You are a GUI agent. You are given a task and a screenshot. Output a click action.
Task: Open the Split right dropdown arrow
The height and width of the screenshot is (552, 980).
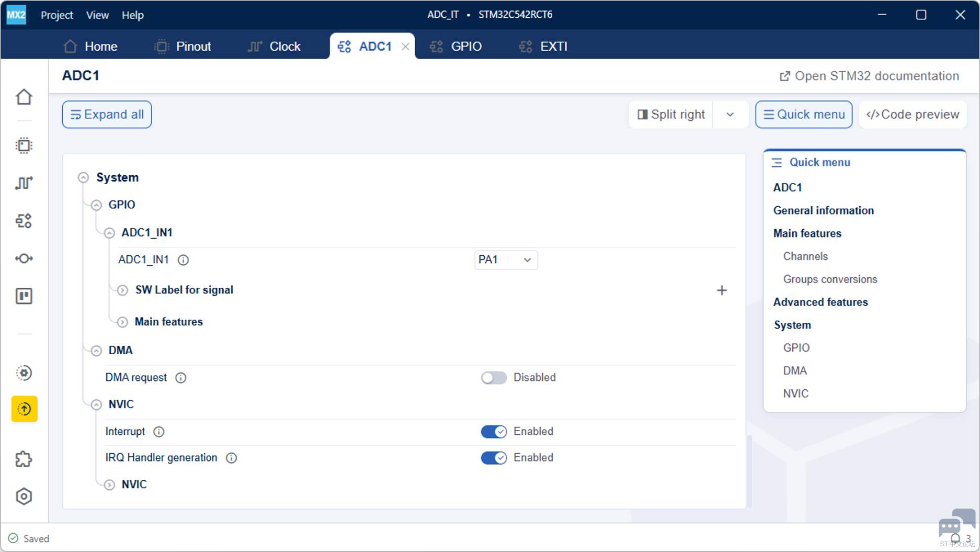pyautogui.click(x=730, y=115)
